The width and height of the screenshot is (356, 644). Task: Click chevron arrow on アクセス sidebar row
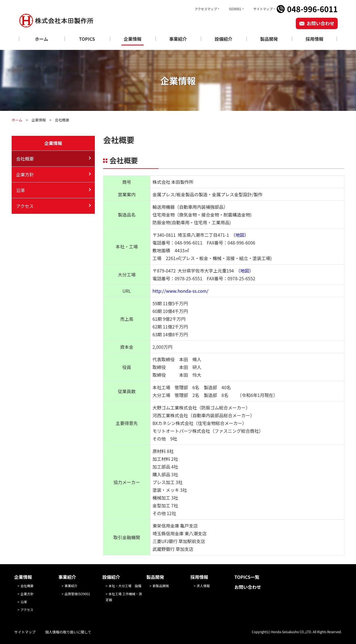tap(90, 205)
